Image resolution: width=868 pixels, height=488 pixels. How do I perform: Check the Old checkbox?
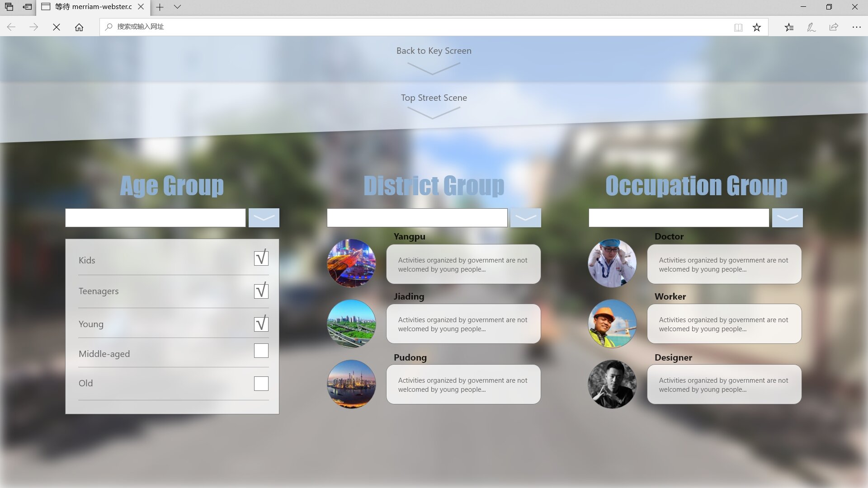(x=261, y=384)
